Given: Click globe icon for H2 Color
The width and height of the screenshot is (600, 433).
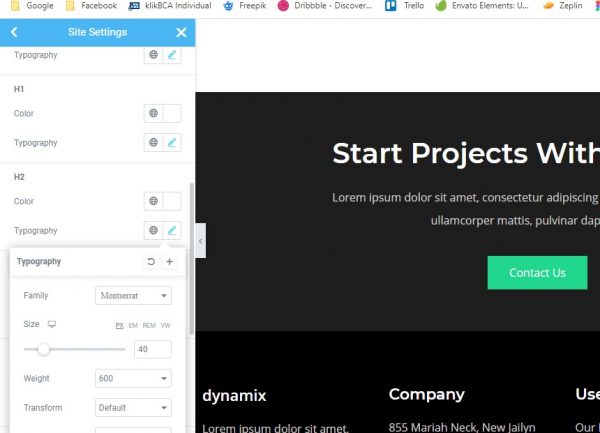Looking at the screenshot, I should point(153,202).
